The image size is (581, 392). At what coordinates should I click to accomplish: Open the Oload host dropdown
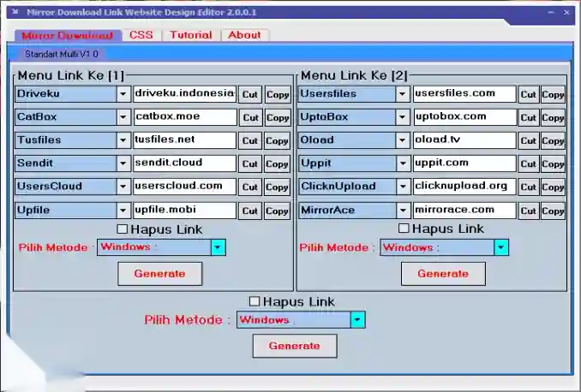(403, 140)
